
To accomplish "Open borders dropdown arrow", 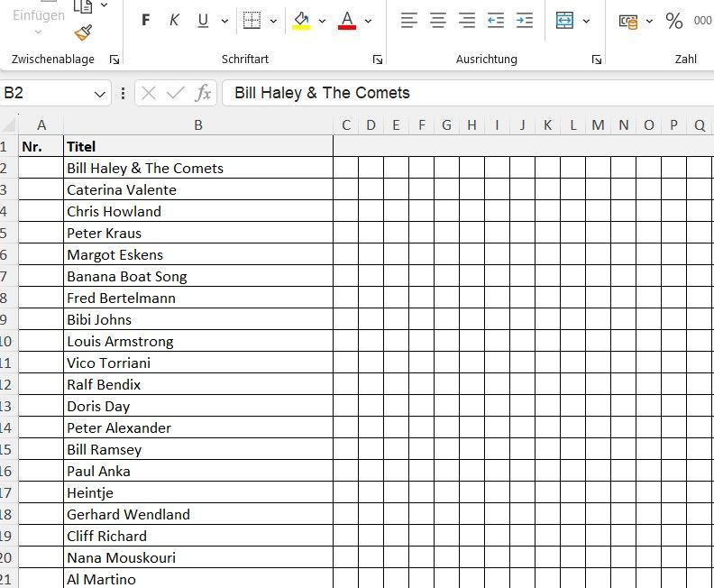I will point(273,21).
